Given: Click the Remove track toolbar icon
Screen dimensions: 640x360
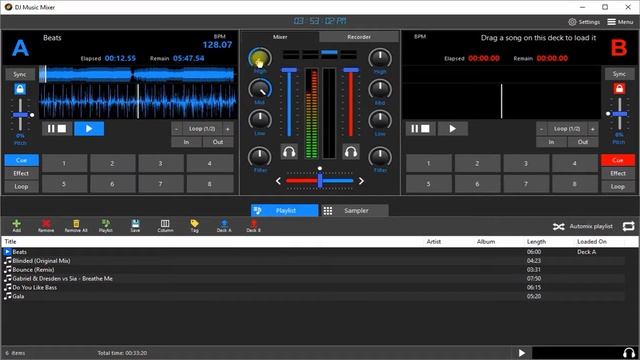Looking at the screenshot, I should (x=46, y=225).
